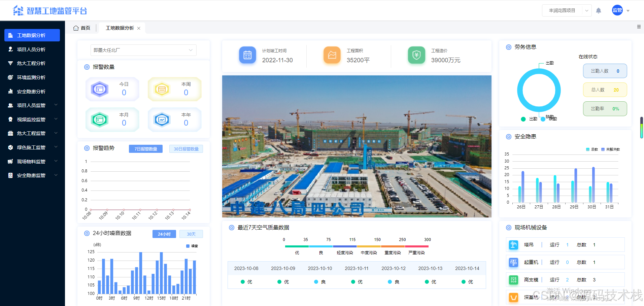644x306 pixels.
Task: Open 危大工程分析 sidebar item
Action: [x=32, y=63]
